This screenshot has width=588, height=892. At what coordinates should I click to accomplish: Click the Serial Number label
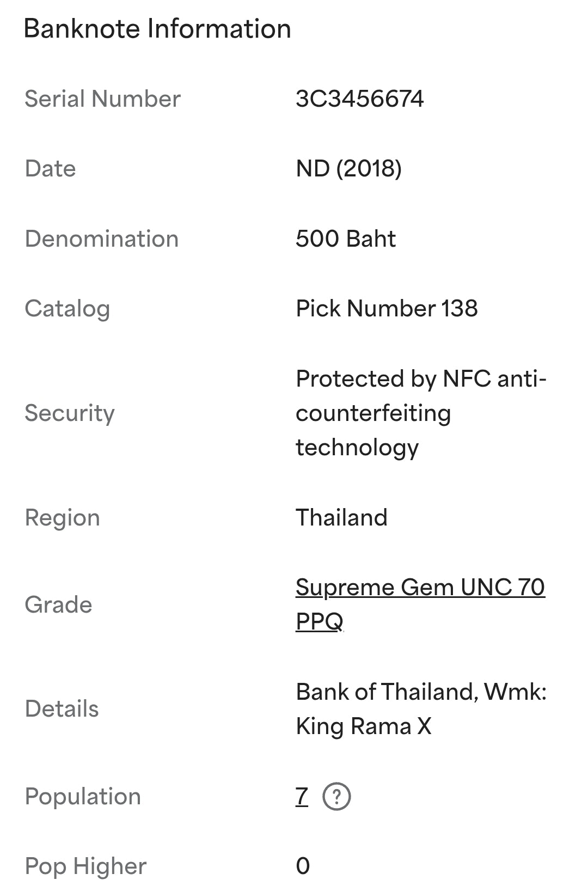(102, 99)
